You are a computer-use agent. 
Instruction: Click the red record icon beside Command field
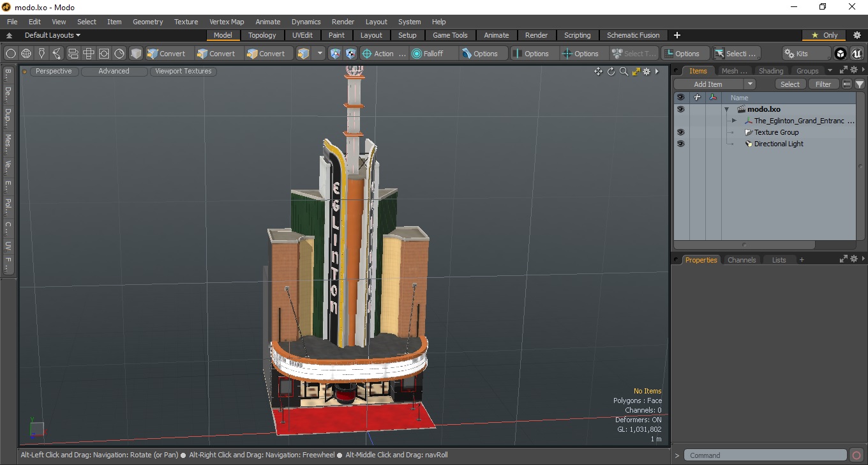tap(857, 455)
